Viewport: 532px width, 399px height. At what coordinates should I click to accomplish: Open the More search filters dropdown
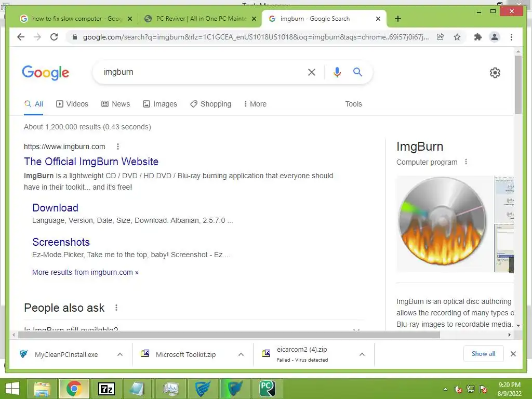click(255, 104)
